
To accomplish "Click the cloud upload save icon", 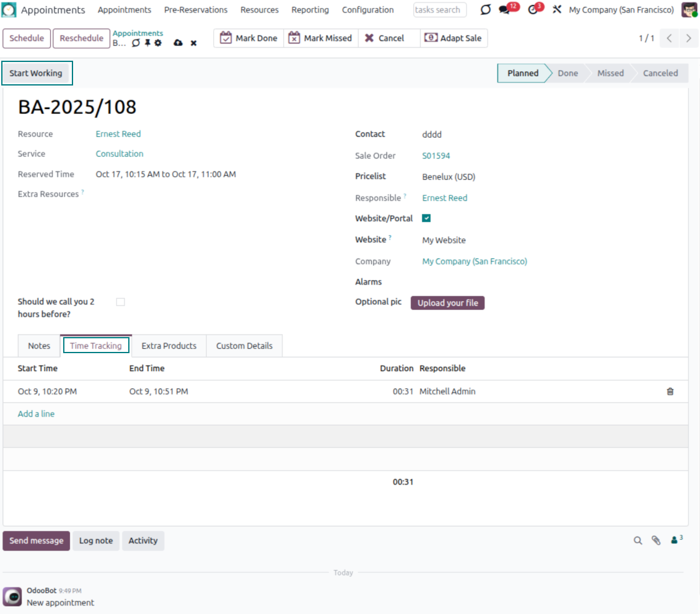I will [x=178, y=43].
